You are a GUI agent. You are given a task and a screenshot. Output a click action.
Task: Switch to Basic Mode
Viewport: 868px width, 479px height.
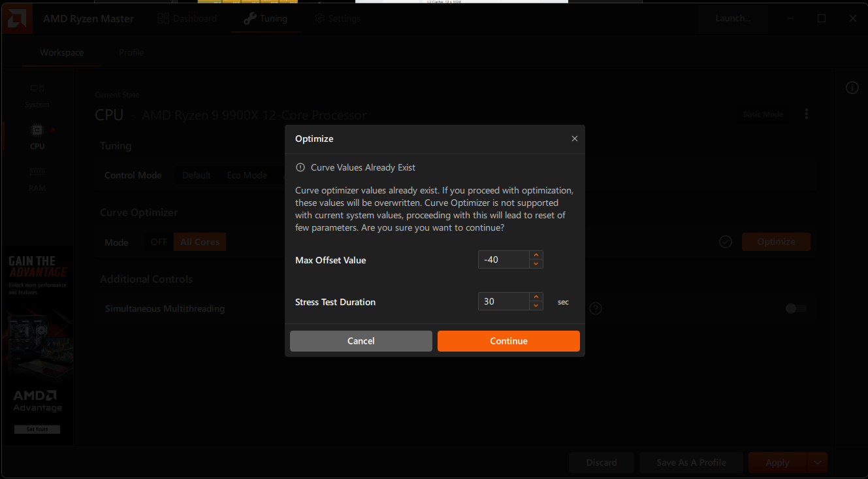pyautogui.click(x=763, y=114)
